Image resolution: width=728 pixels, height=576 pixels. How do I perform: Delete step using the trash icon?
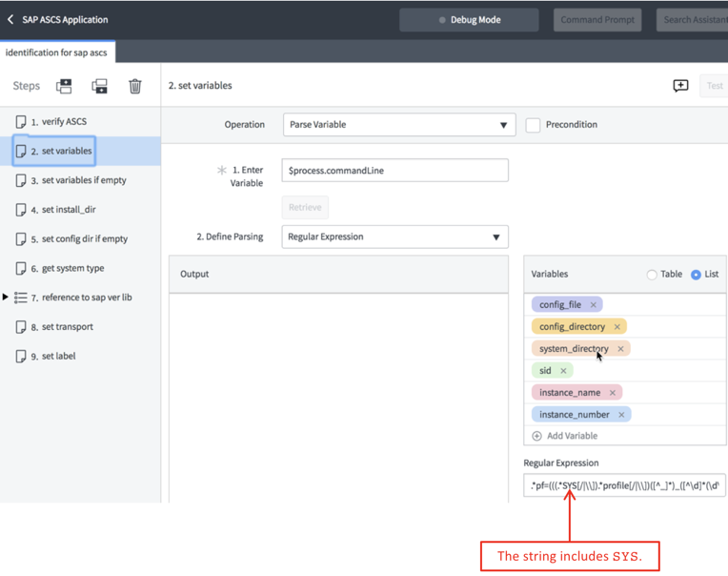tap(135, 86)
